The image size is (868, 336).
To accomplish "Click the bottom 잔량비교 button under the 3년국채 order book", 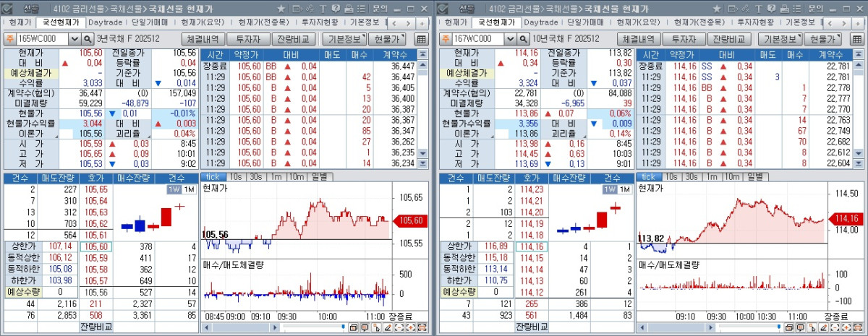I will coord(95,327).
